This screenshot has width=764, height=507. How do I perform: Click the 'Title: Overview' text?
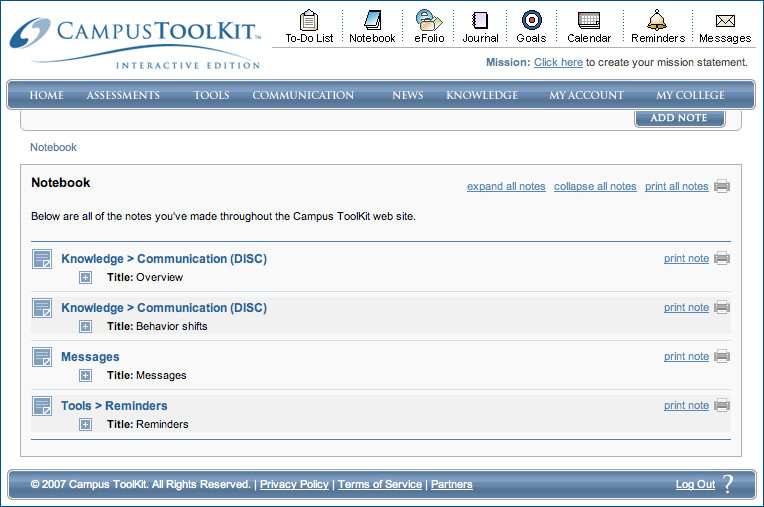pos(145,277)
